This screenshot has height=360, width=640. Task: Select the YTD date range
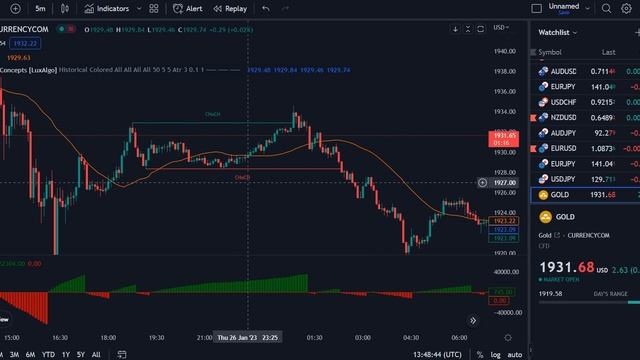tap(48, 355)
